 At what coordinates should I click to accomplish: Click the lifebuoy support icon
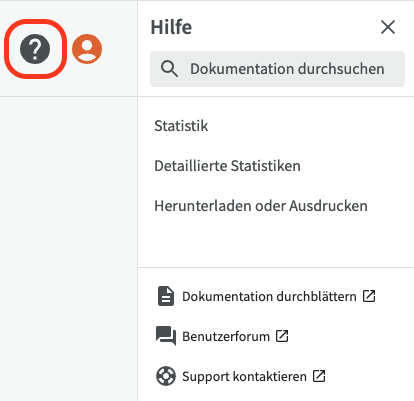[166, 376]
